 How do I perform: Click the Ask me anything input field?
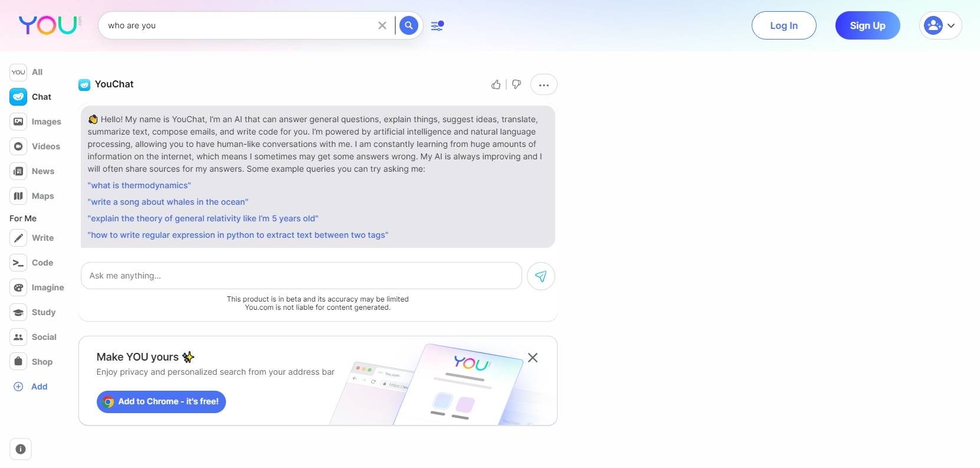[x=301, y=276]
